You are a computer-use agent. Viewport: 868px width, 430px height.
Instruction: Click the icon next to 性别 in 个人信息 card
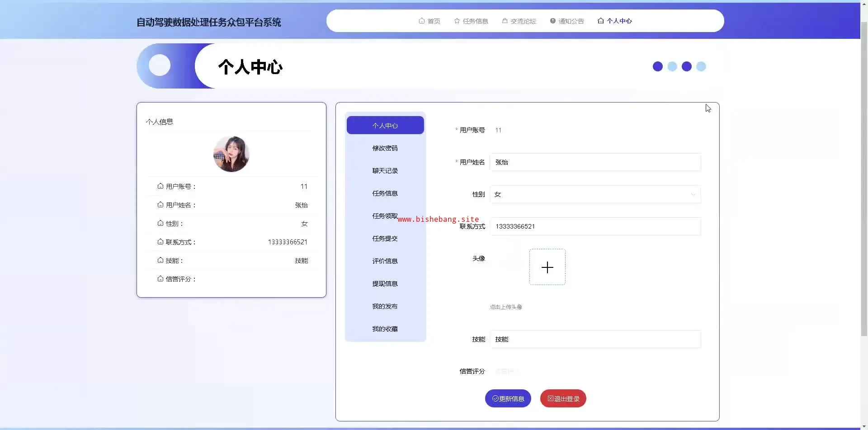[x=160, y=223]
